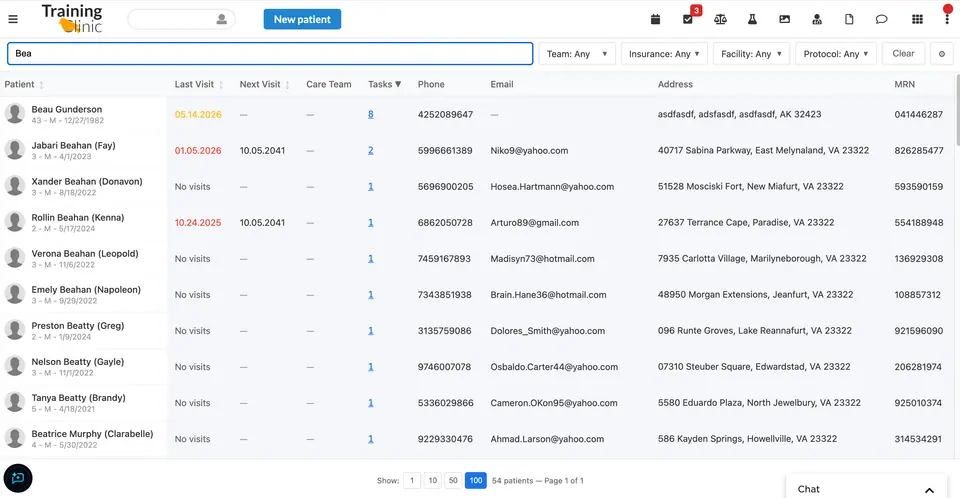Click Jabari Beahan's avatar icon

pyautogui.click(x=15, y=150)
